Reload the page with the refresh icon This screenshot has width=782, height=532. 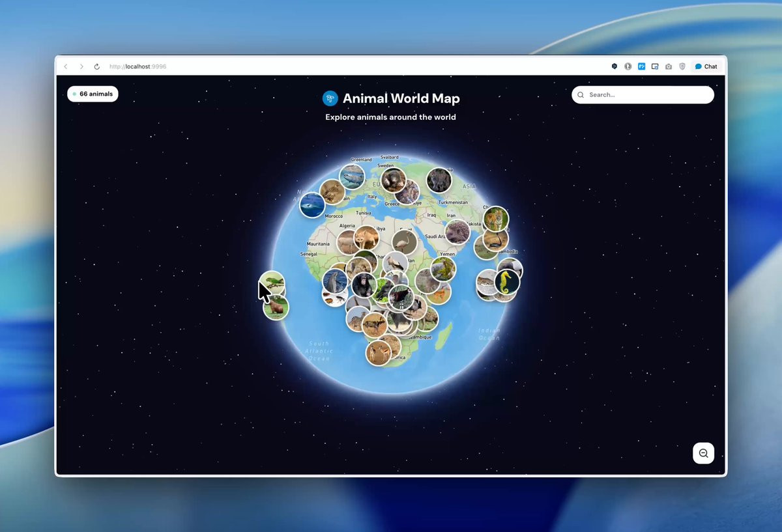[x=97, y=66]
